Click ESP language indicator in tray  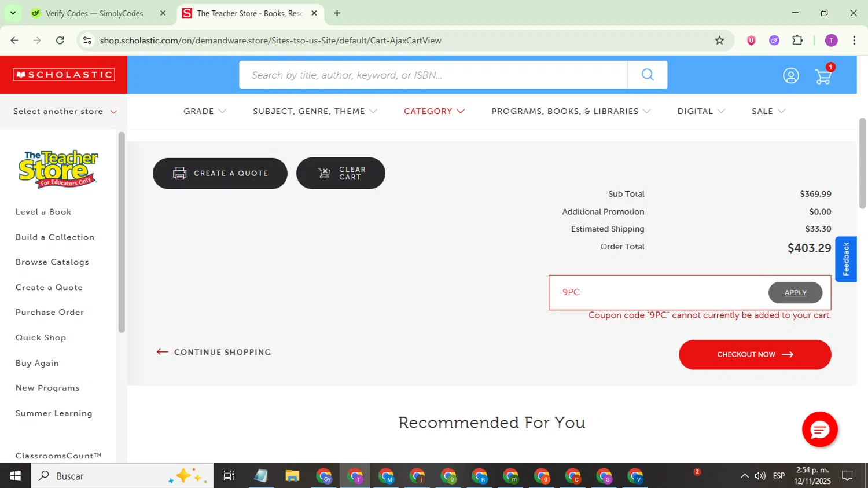[779, 476]
